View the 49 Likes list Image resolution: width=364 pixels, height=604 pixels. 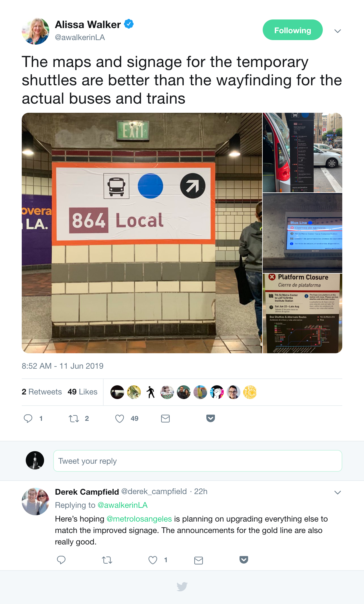[x=82, y=392]
